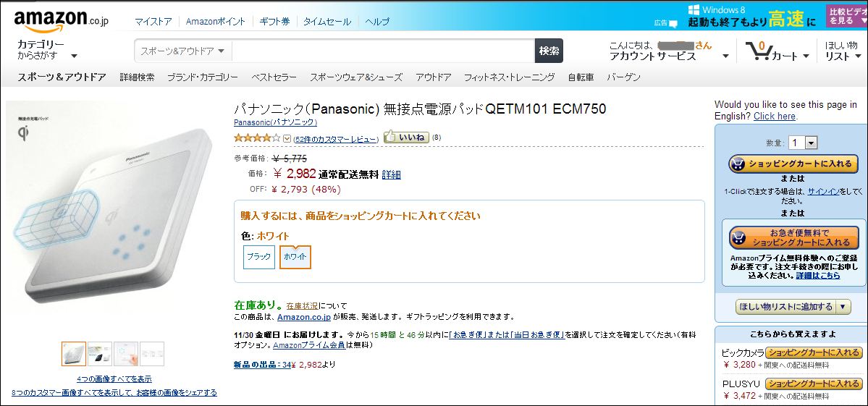Click the いいね thumbs-up button
The height and width of the screenshot is (406, 868).
point(407,137)
